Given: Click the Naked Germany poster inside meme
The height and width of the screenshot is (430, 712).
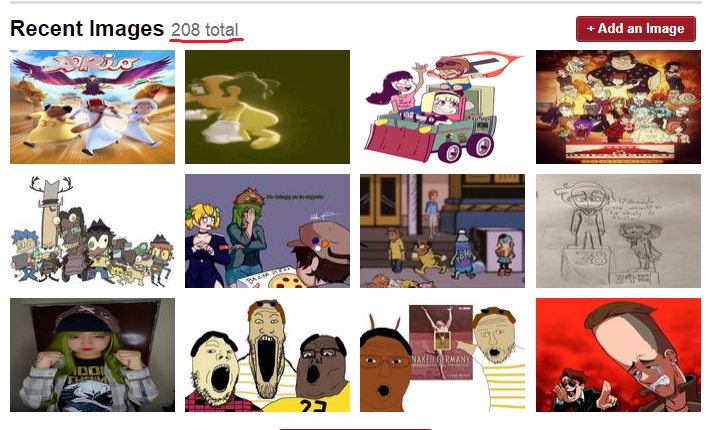Looking at the screenshot, I should (x=441, y=342).
